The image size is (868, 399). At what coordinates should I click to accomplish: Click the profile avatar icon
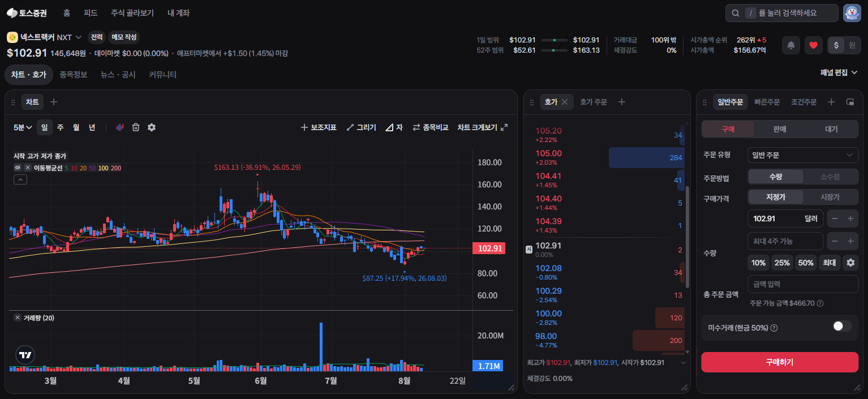click(852, 13)
